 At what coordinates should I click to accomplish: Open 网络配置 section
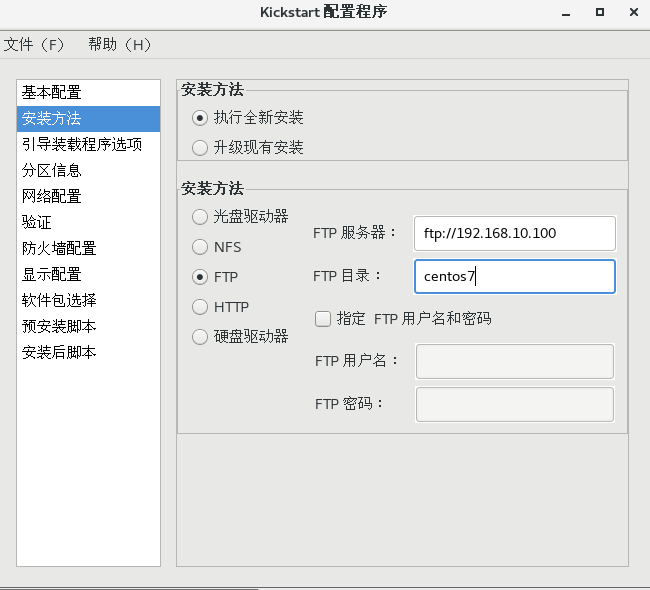pyautogui.click(x=88, y=197)
